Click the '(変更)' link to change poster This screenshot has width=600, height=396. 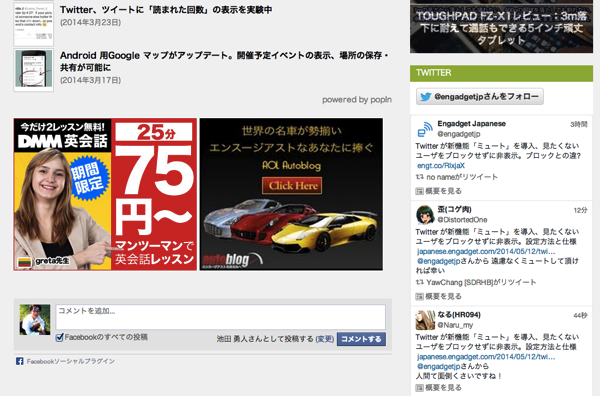pyautogui.click(x=324, y=339)
